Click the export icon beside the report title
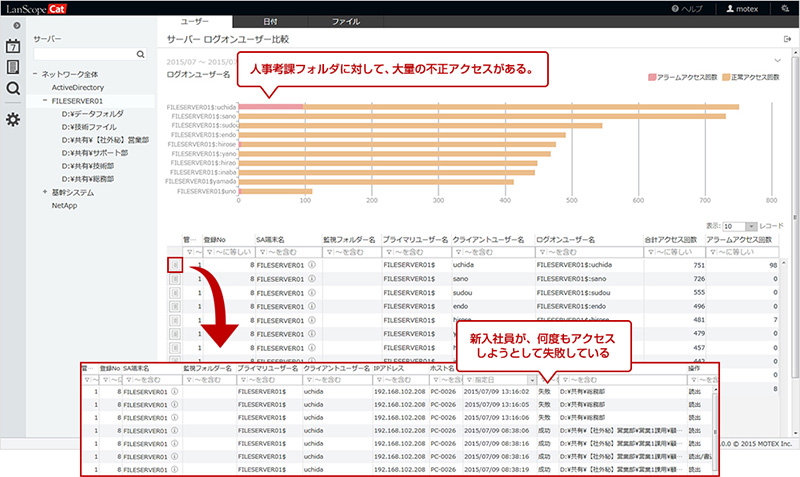This screenshot has height=477, width=800. (787, 39)
